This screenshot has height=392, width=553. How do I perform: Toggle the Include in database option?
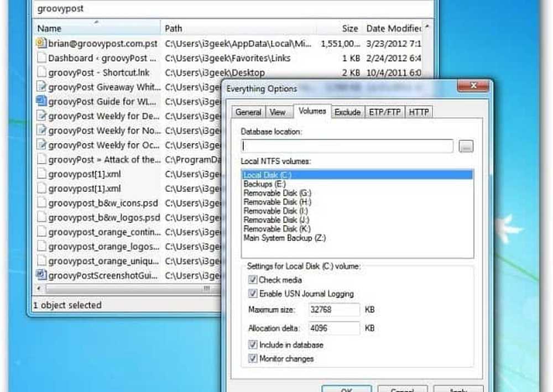click(x=253, y=345)
